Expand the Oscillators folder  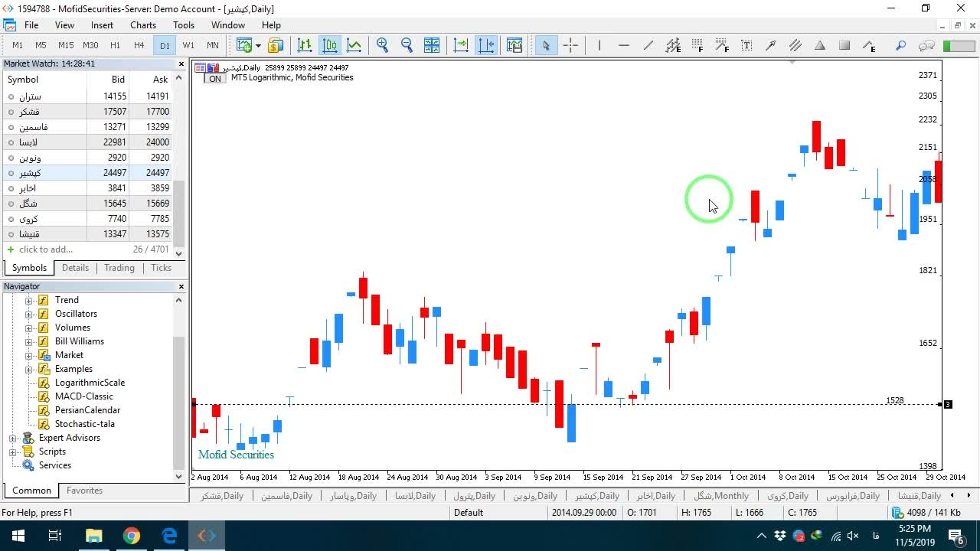29,314
